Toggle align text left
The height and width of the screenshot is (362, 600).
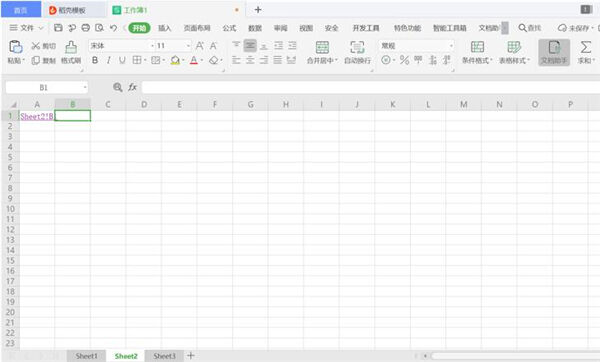[236, 60]
